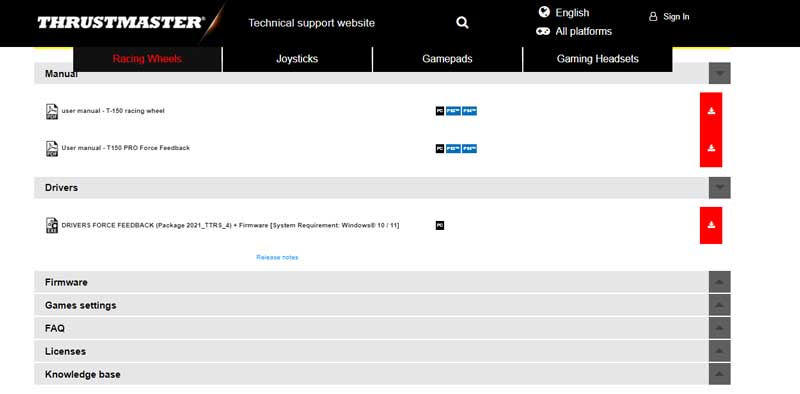Switch to the Gamepads tab
Screen dimensions: 800x394
[x=447, y=59]
